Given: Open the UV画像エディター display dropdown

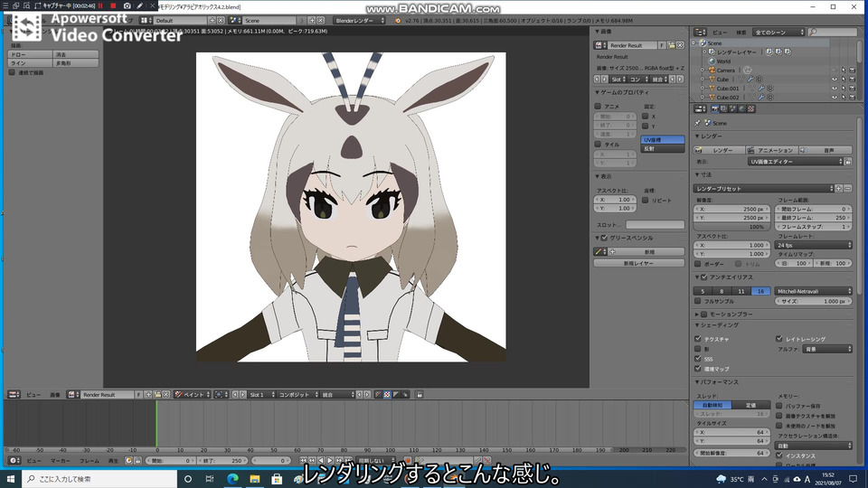Looking at the screenshot, I should click(x=795, y=162).
